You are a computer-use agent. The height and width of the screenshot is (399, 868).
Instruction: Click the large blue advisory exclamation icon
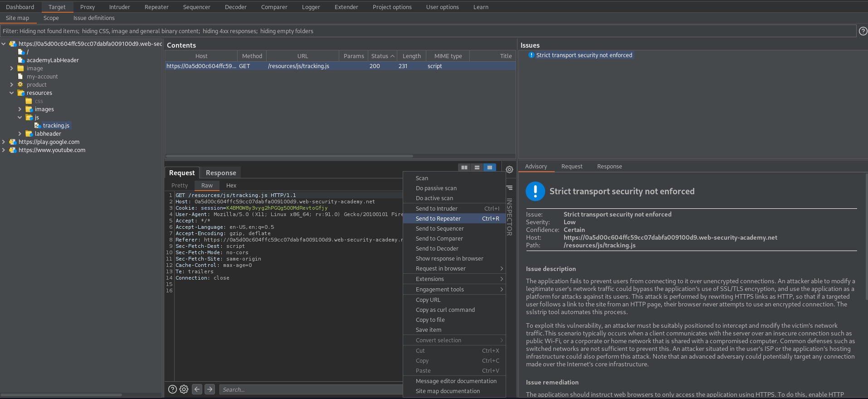coord(535,191)
